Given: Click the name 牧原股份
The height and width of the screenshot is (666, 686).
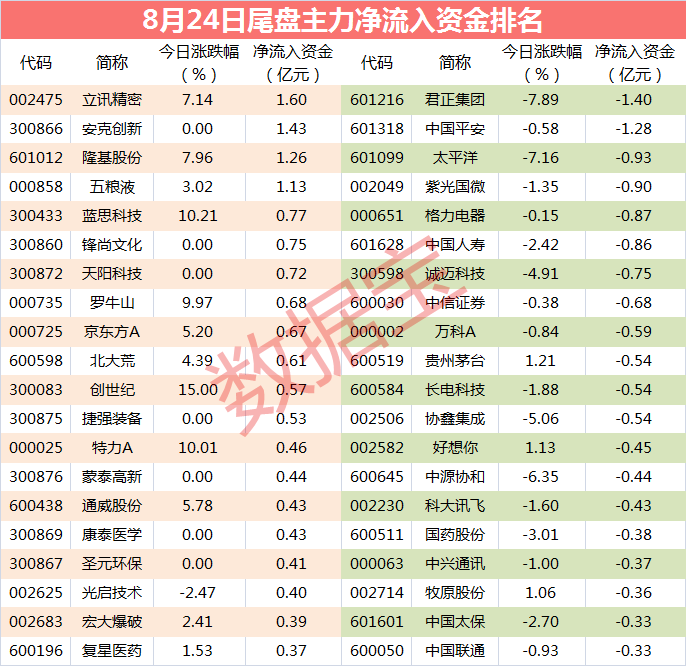Looking at the screenshot, I should 455,592.
